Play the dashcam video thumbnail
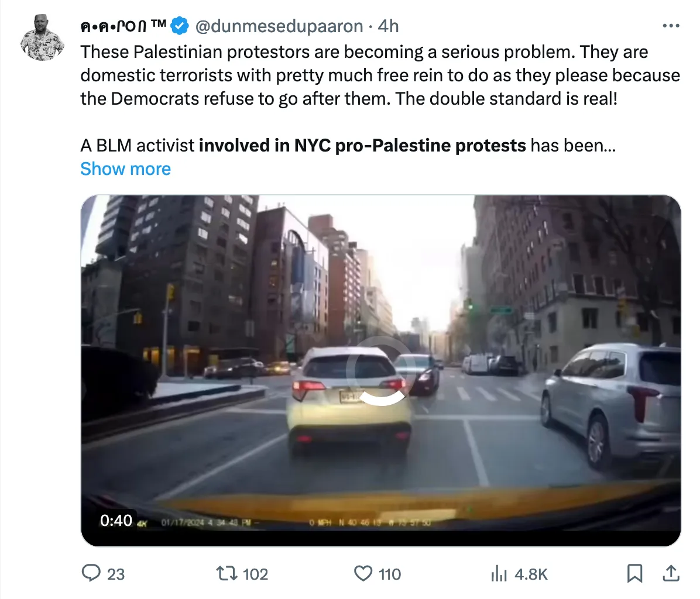Screen dimensions: 700x599 tap(381, 370)
